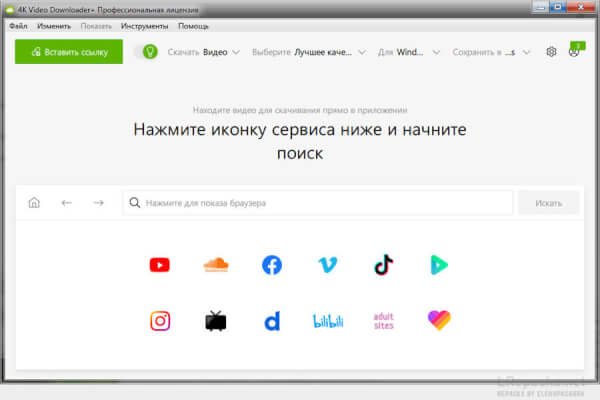Open the Показать menu
The height and width of the screenshot is (400, 600).
96,26
